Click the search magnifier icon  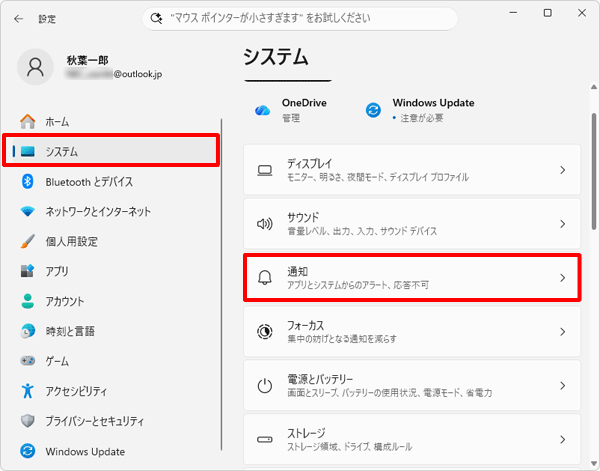pos(156,18)
